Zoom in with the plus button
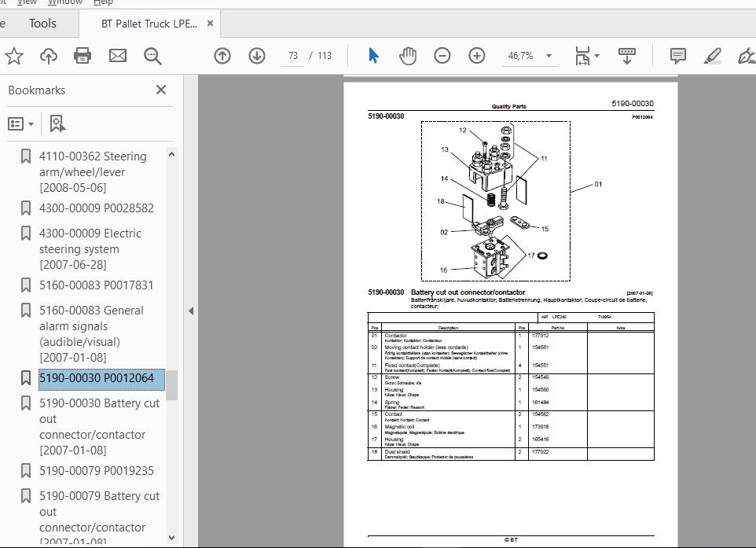This screenshot has height=548, width=756. (x=477, y=56)
